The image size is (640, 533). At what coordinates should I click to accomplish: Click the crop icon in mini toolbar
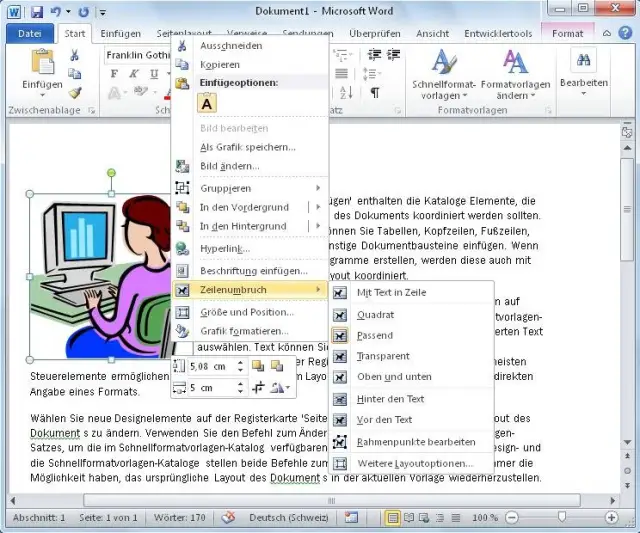click(x=258, y=388)
